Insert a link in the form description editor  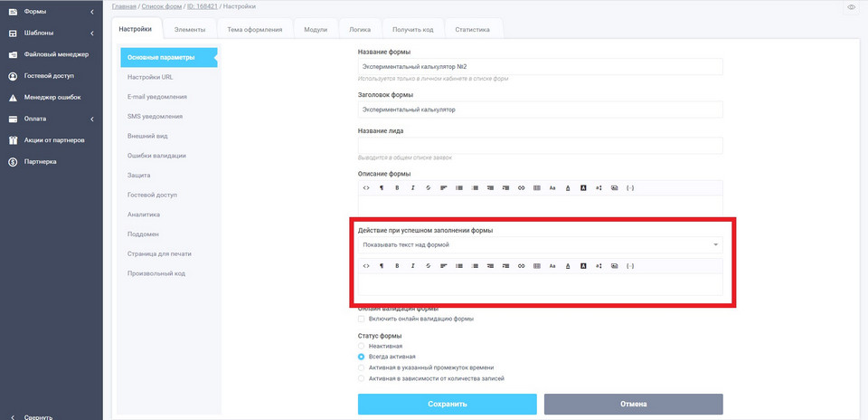coord(521,187)
